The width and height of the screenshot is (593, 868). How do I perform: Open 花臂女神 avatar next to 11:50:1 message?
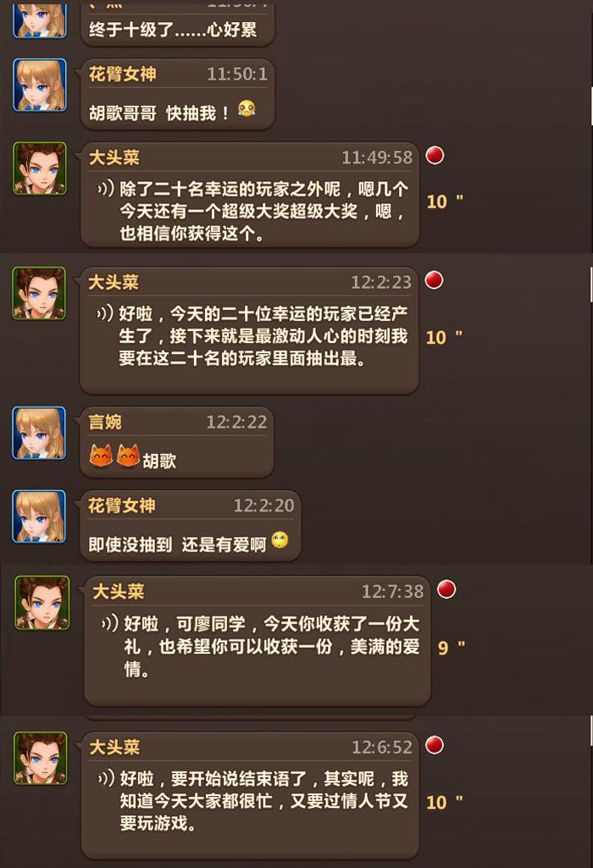pos(39,85)
